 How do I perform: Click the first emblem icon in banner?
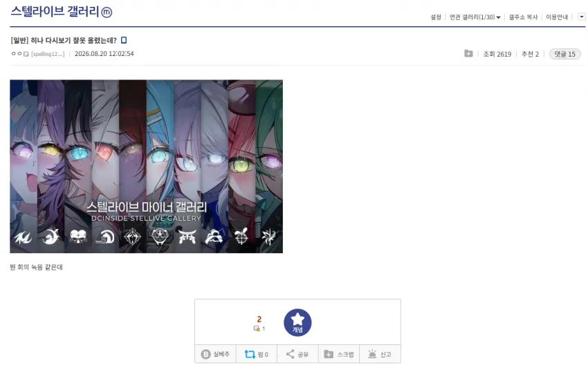[23, 237]
